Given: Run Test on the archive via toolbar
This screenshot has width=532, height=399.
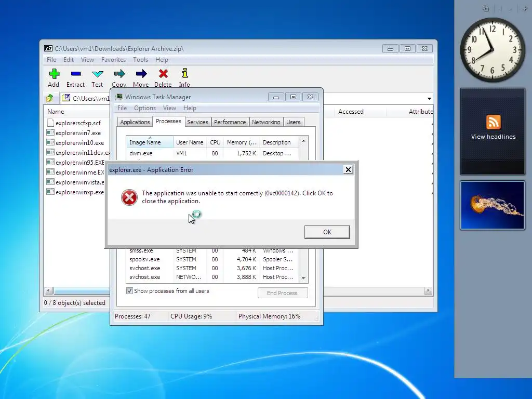Looking at the screenshot, I should click(97, 74).
